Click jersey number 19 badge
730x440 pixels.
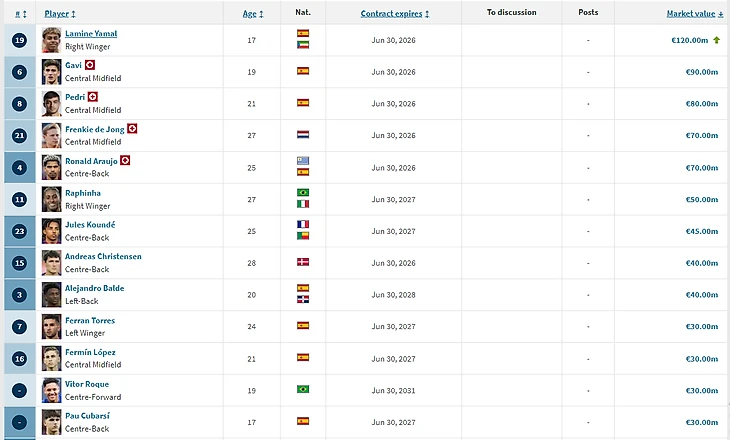[20, 41]
